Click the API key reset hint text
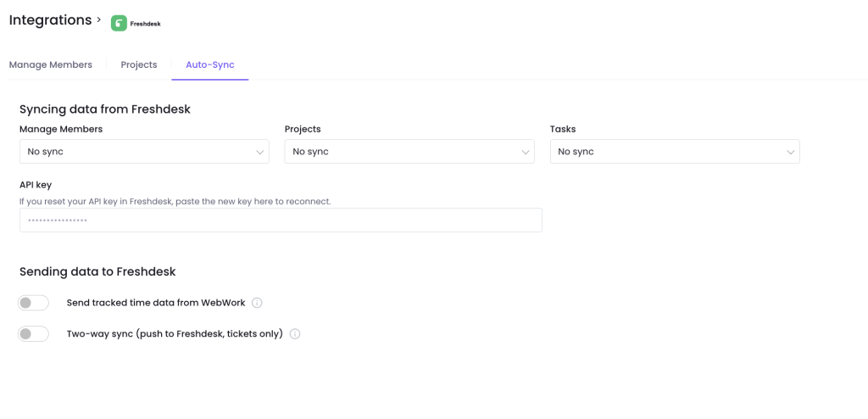 point(175,201)
